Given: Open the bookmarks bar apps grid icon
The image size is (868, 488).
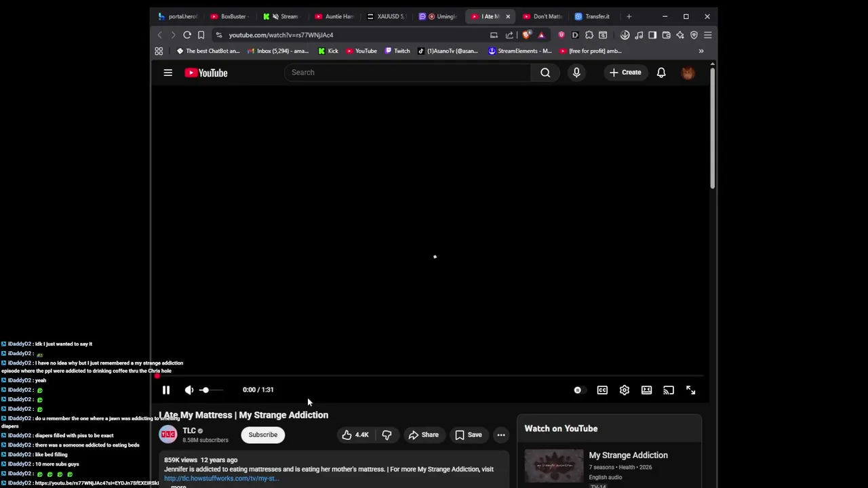Looking at the screenshot, I should click(x=159, y=51).
